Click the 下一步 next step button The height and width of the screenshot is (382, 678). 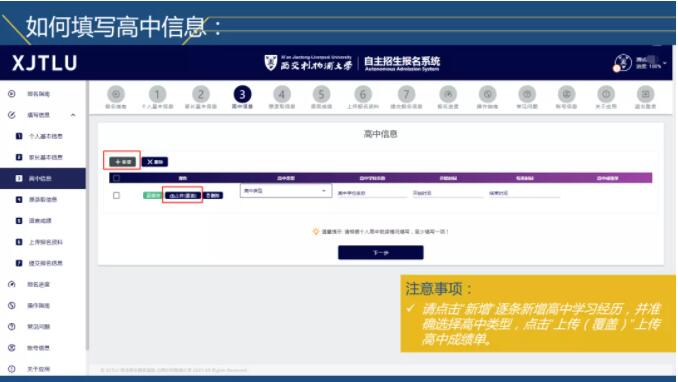click(381, 253)
